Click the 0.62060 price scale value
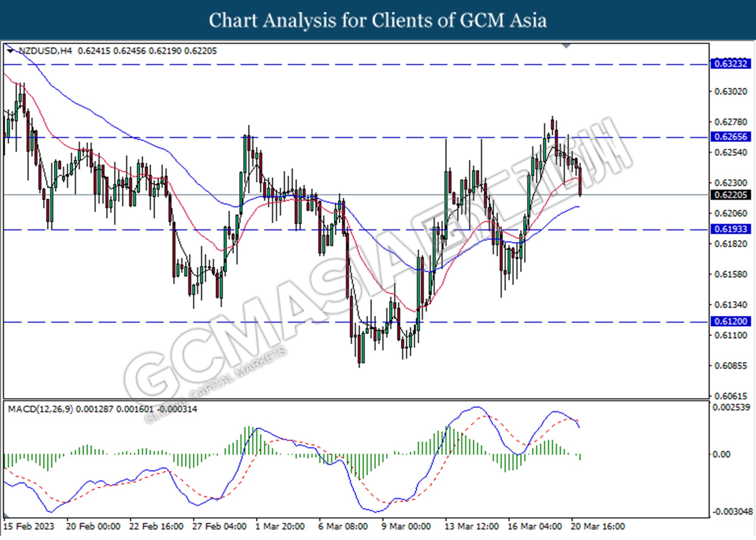The width and height of the screenshot is (756, 540). pyautogui.click(x=731, y=213)
